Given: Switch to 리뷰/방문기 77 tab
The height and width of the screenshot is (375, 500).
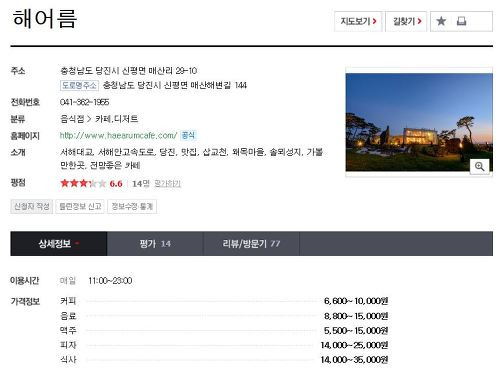Looking at the screenshot, I should pyautogui.click(x=251, y=244).
